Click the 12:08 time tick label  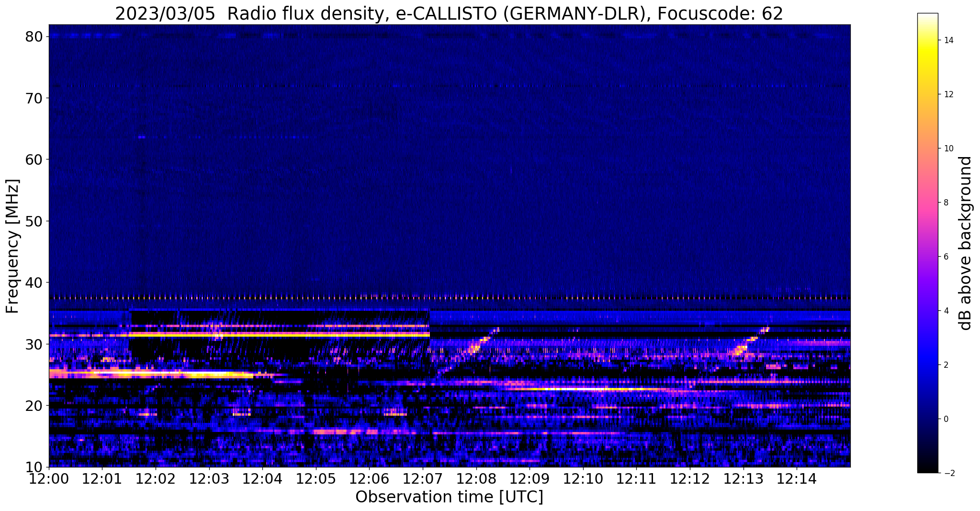click(476, 478)
